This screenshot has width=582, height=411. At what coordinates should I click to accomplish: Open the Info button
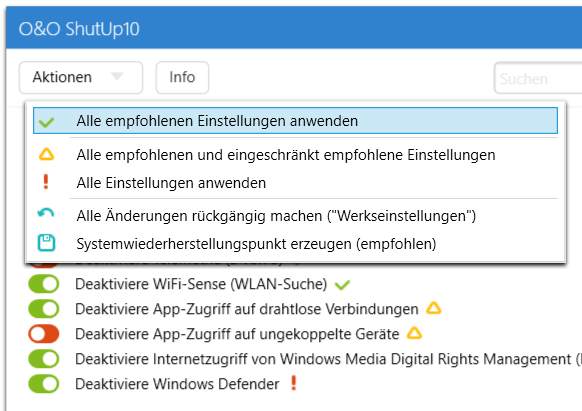[182, 77]
